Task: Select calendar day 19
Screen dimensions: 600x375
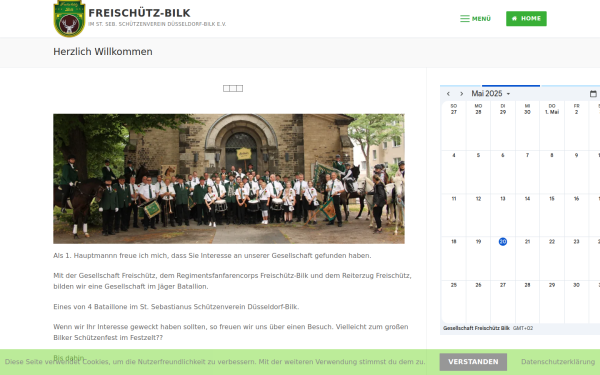Action: click(x=478, y=242)
